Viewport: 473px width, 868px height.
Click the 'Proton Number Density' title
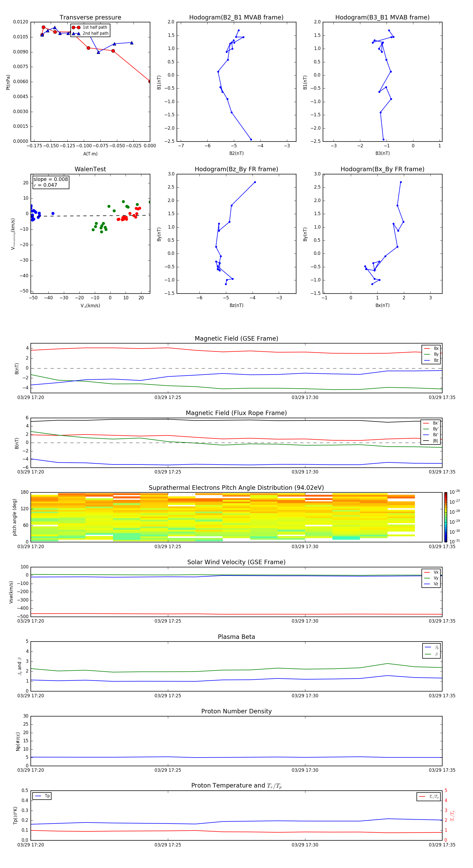pyautogui.click(x=236, y=711)
